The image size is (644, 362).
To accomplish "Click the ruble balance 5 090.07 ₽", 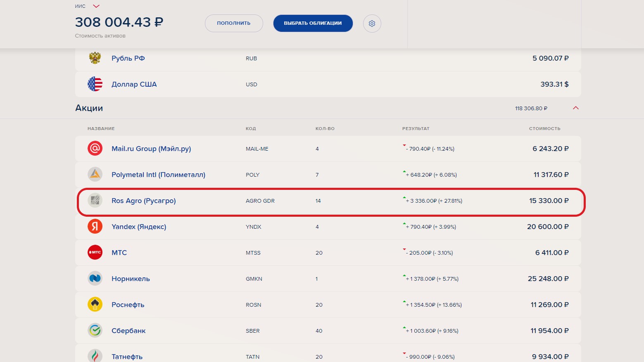I will pyautogui.click(x=551, y=58).
